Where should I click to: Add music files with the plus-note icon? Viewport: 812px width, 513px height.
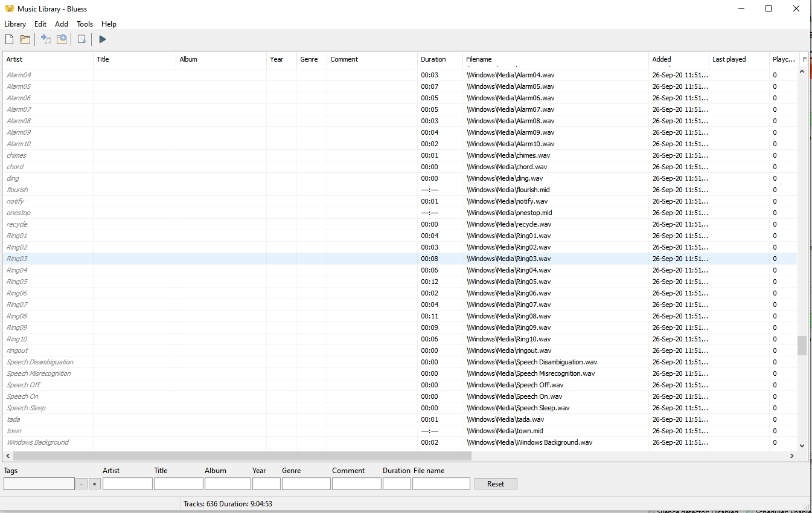click(46, 39)
